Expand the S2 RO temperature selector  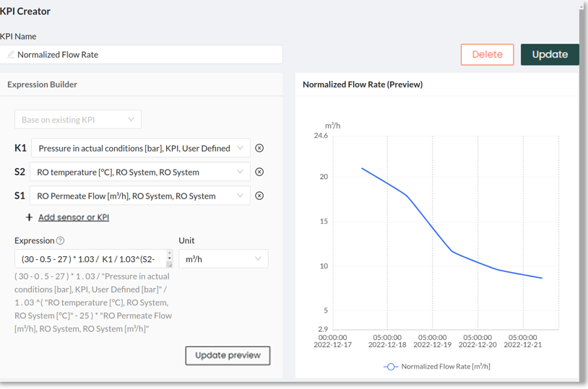point(140,172)
